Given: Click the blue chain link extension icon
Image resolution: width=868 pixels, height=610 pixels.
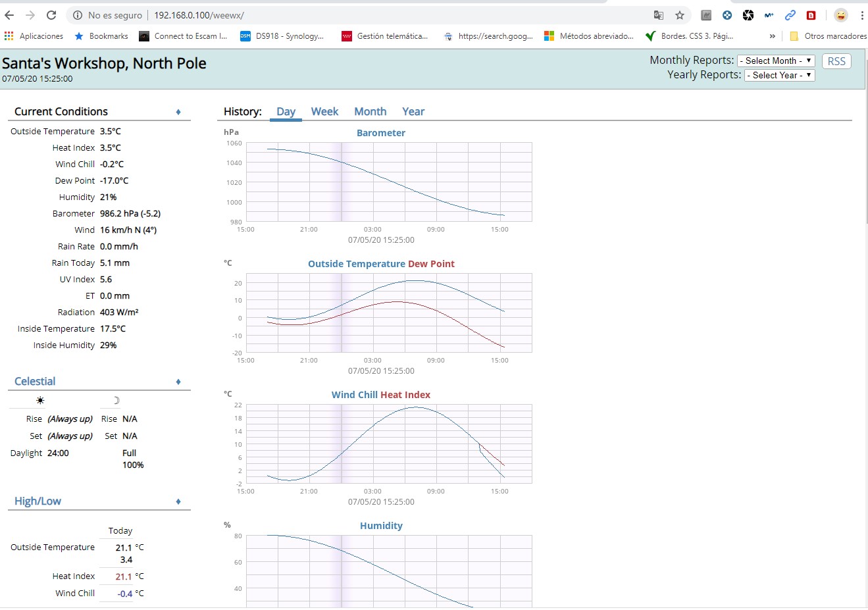Looking at the screenshot, I should 790,15.
